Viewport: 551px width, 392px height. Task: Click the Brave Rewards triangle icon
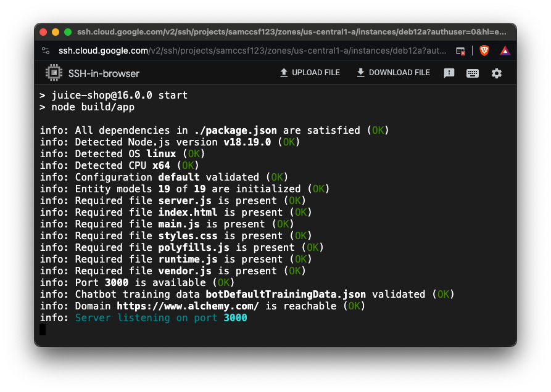pyautogui.click(x=505, y=51)
